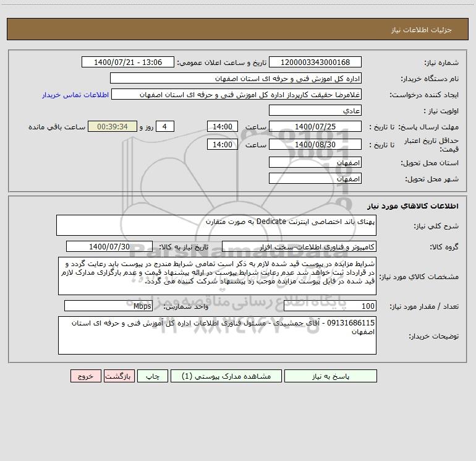Click the label حداقل تاریخ اعتبار قیمت
Image resolution: width=476 pixels, height=461 pixels.
(x=431, y=145)
